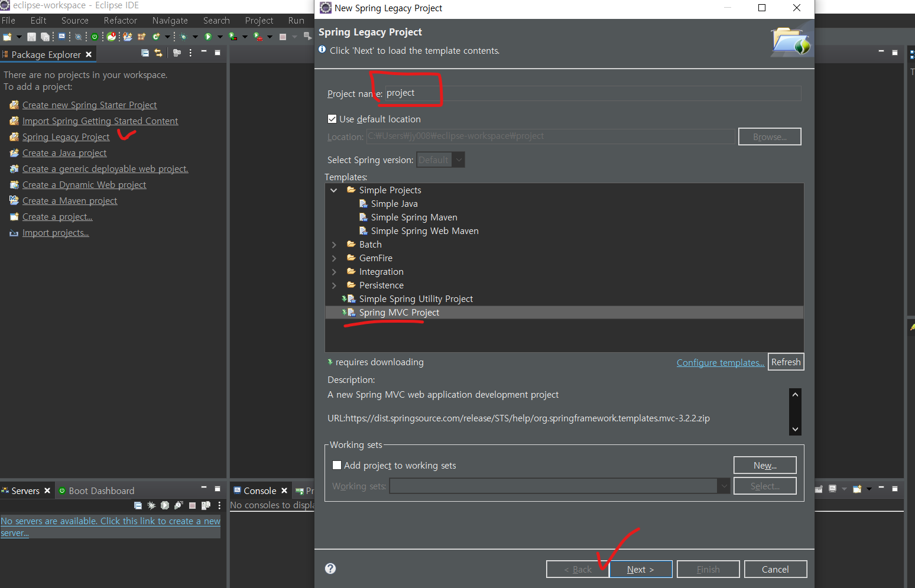Open the Refactor menu

(x=121, y=20)
